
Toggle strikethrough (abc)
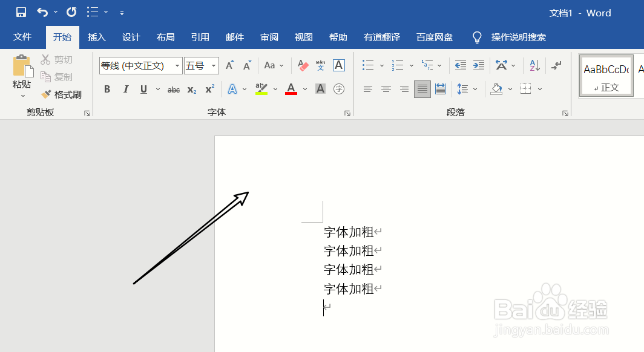(174, 90)
